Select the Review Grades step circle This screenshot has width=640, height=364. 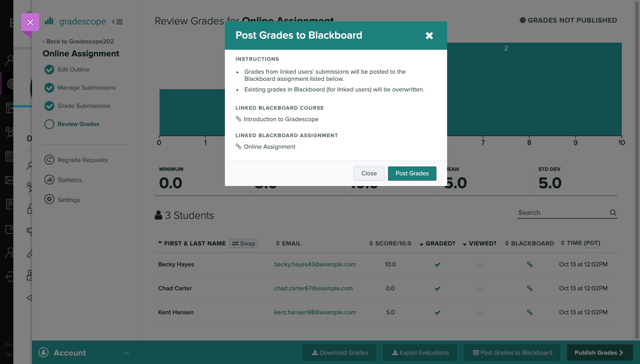49,124
